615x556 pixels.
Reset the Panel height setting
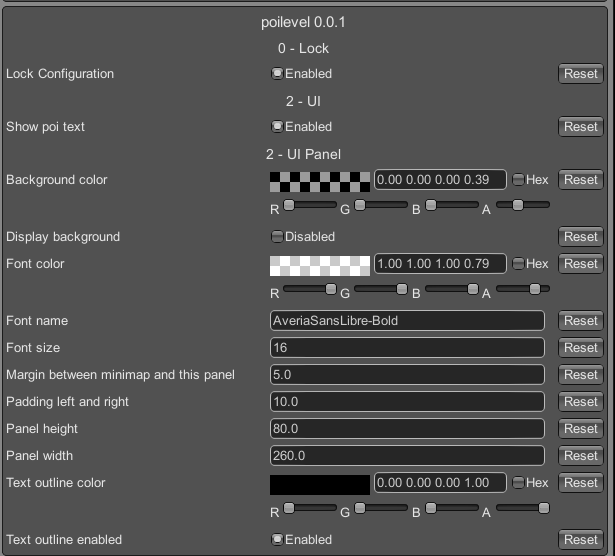(x=580, y=429)
